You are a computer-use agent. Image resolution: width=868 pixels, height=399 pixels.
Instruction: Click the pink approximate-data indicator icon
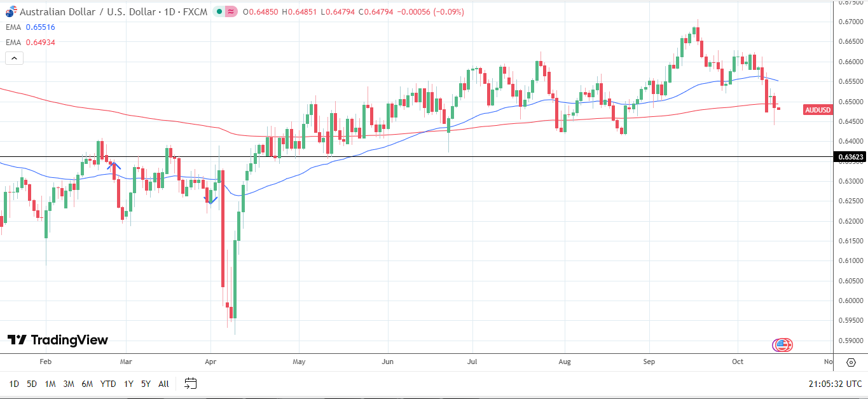point(231,11)
